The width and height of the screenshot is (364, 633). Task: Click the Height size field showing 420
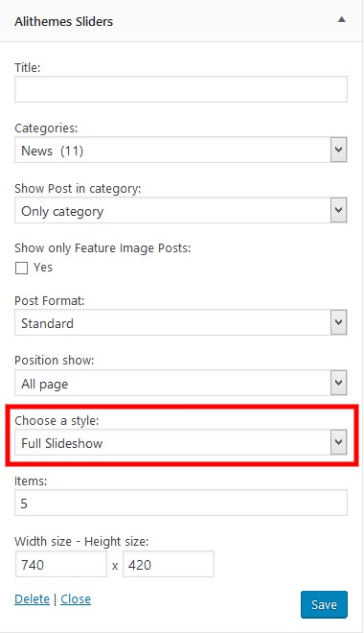coord(169,564)
